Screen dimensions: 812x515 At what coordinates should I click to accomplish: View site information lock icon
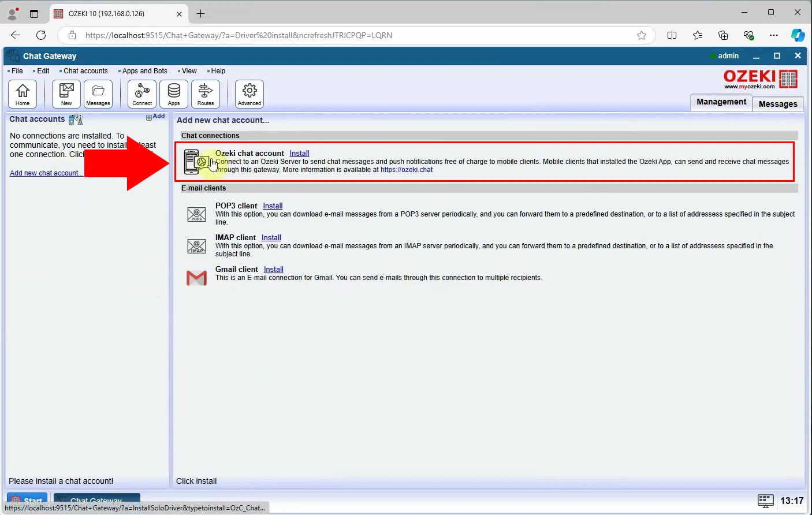pyautogui.click(x=72, y=35)
